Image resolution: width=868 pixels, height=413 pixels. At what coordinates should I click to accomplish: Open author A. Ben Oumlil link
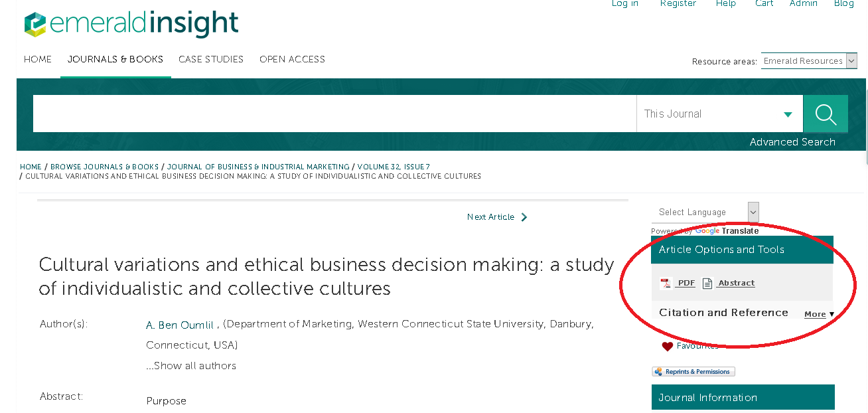(180, 325)
